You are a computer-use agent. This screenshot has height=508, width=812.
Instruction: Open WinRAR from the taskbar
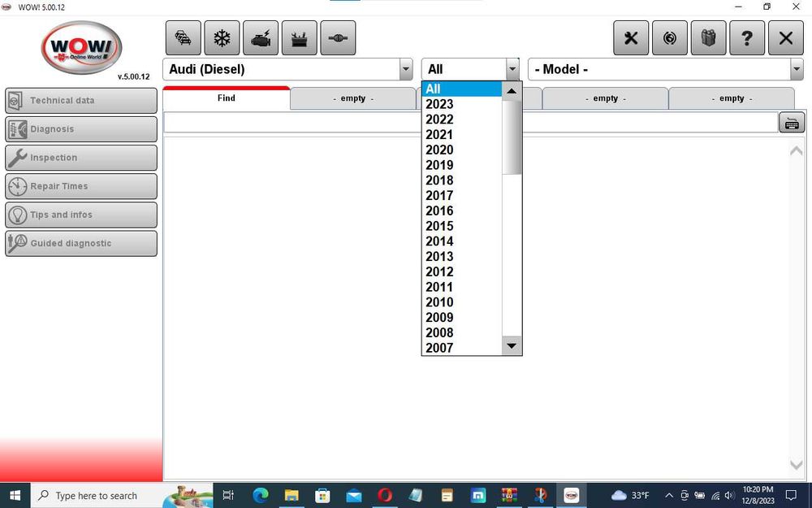tap(510, 496)
